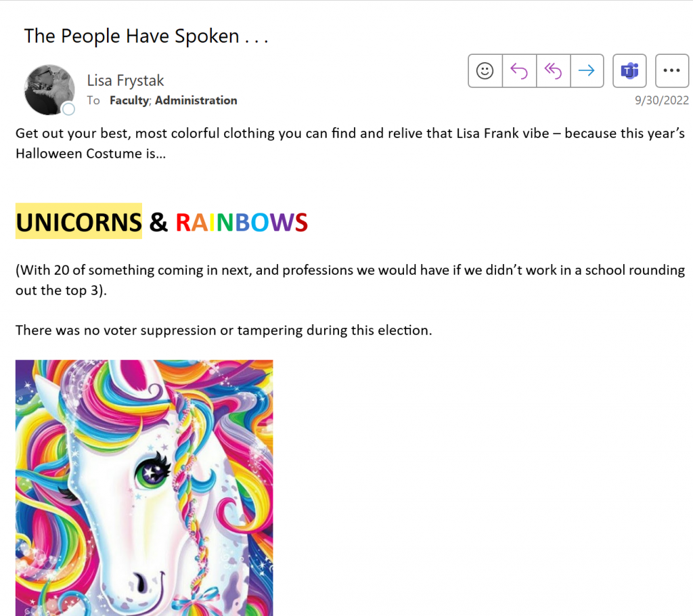Click the email subject The People Have Spoken
This screenshot has width=693, height=616.
(x=146, y=36)
